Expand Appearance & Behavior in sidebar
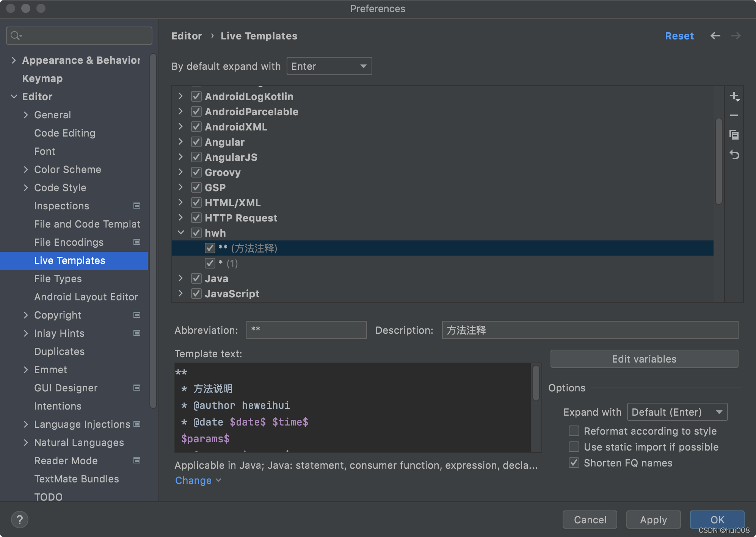 [x=14, y=60]
